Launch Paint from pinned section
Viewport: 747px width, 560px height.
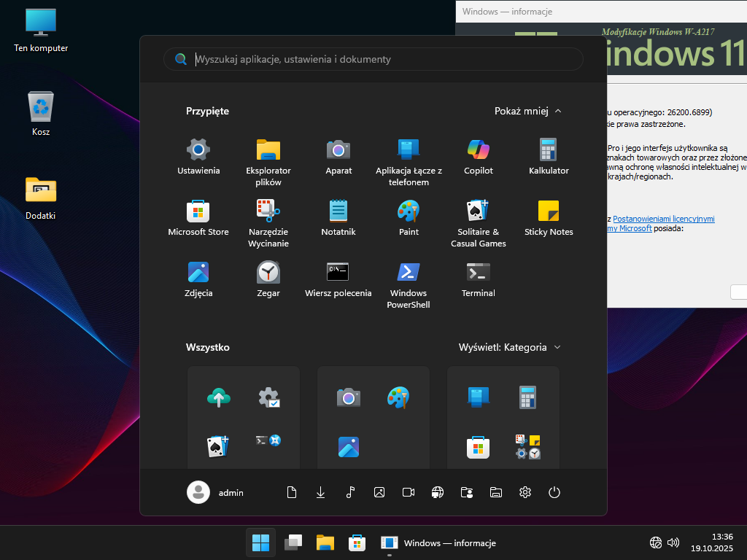[x=409, y=218]
